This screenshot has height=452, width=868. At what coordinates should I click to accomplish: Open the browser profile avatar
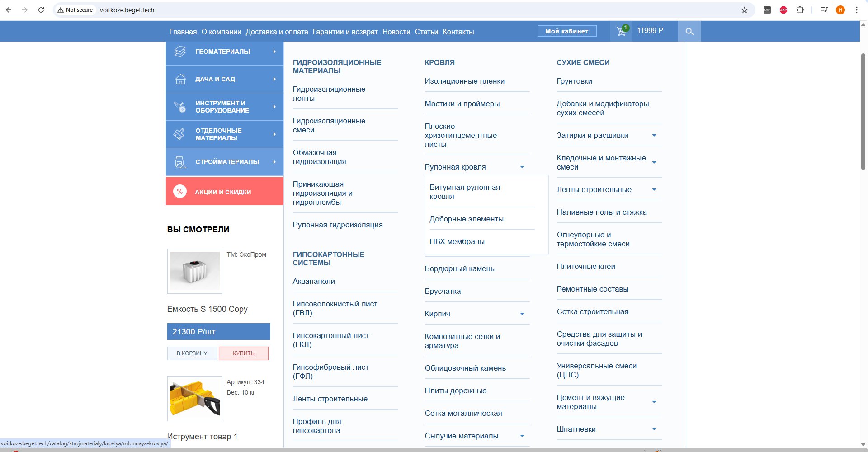(x=840, y=10)
